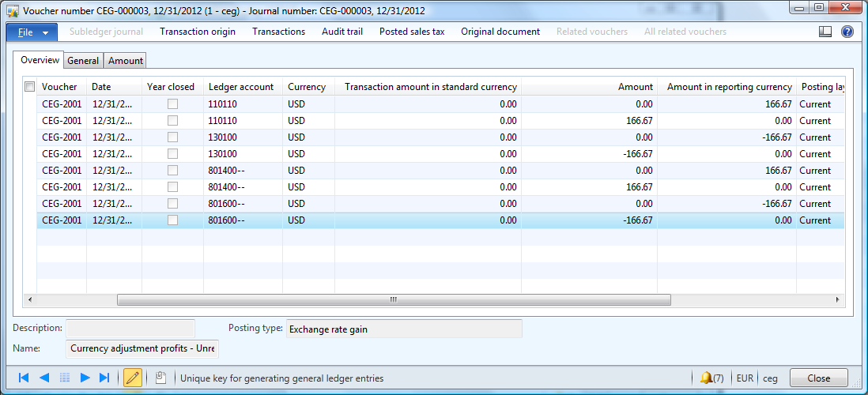Viewport: 868px width, 395px height.
Task: Click the horizontal scrollbar thumb
Action: tap(393, 300)
